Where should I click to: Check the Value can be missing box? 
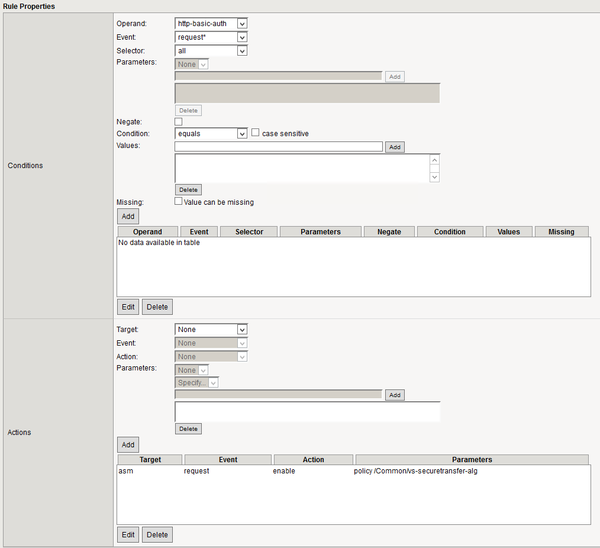pos(179,201)
